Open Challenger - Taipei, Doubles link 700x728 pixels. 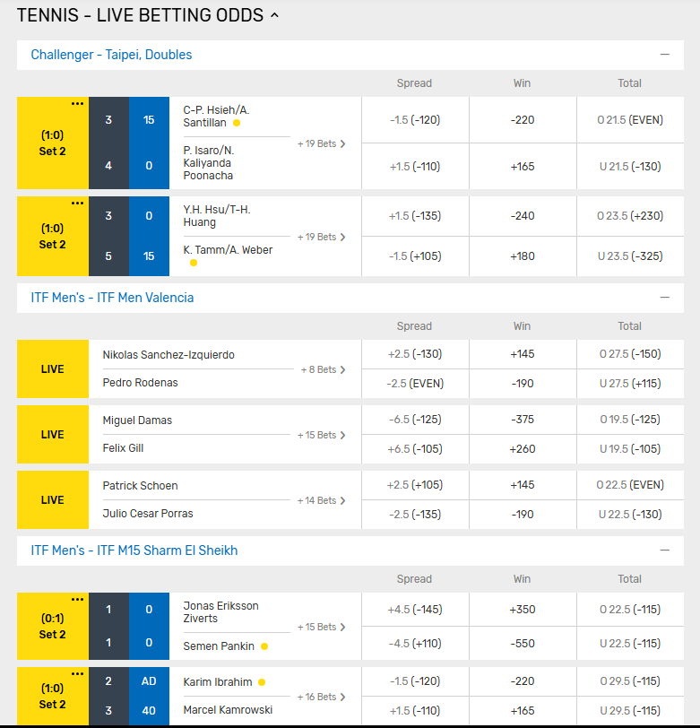111,55
